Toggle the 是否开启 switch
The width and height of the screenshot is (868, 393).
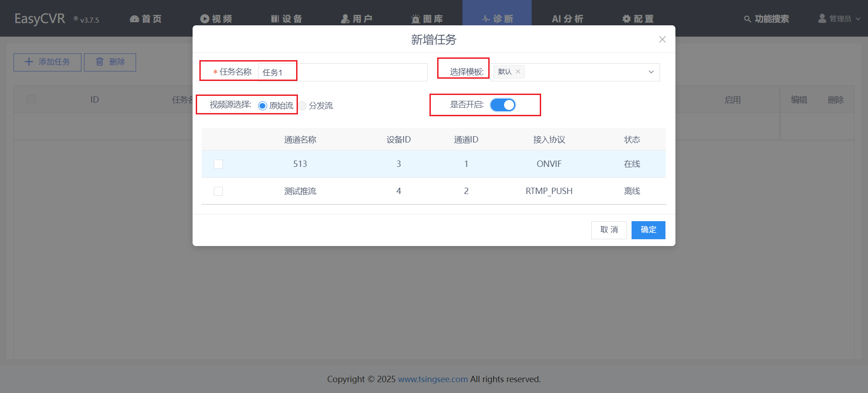[503, 105]
